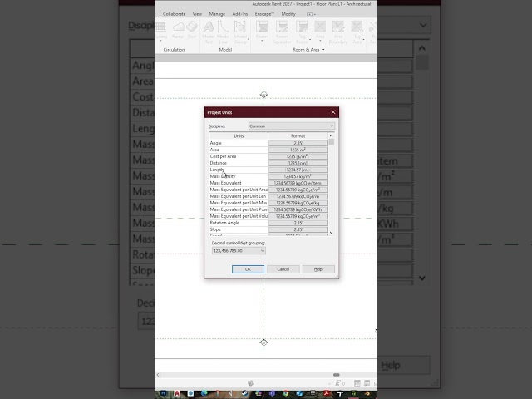Expand the Room tool dropdown arrow
This screenshot has height=399, width=532.
pyautogui.click(x=262, y=41)
